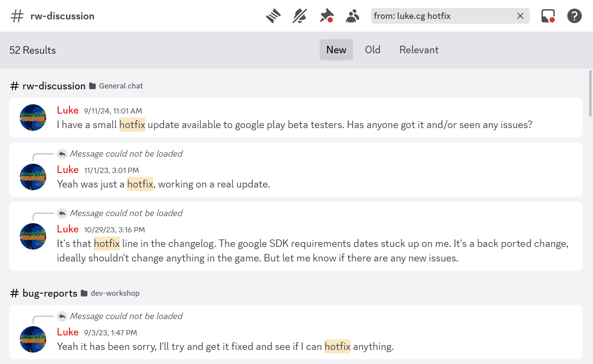Click 'Message could not be loaded' above 10/29/23 message
The height and width of the screenshot is (364, 593).
[x=126, y=213]
